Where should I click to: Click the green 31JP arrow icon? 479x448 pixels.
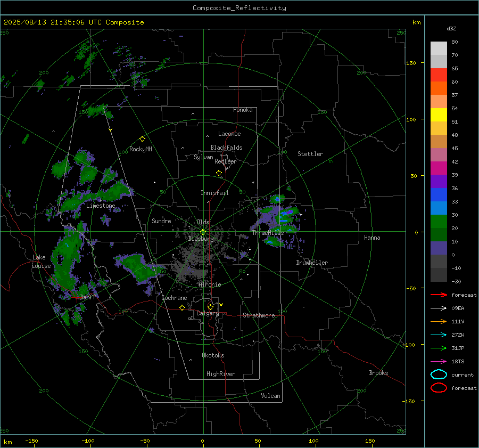[439, 348]
